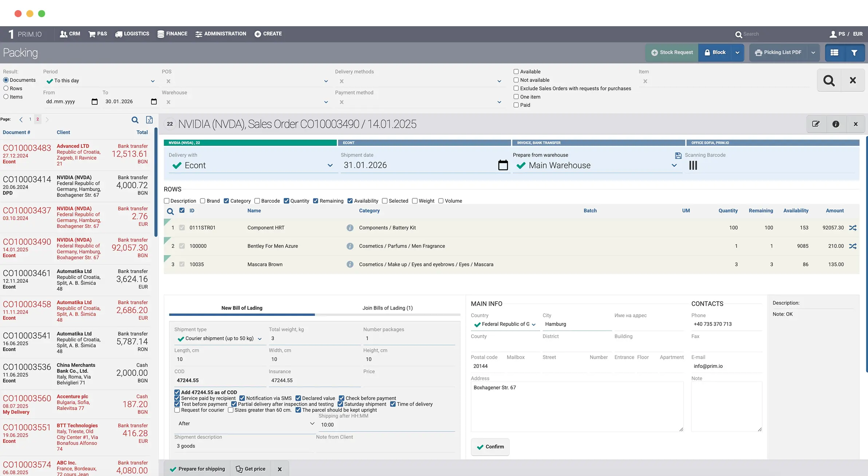The height and width of the screenshot is (476, 868).
Task: Open the Main Warehouse dropdown
Action: (674, 166)
